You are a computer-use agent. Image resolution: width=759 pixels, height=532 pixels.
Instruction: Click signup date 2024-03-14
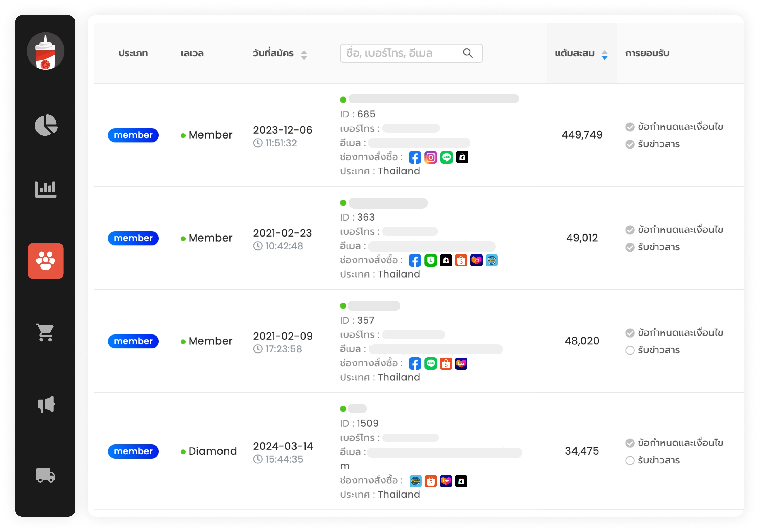coord(283,446)
